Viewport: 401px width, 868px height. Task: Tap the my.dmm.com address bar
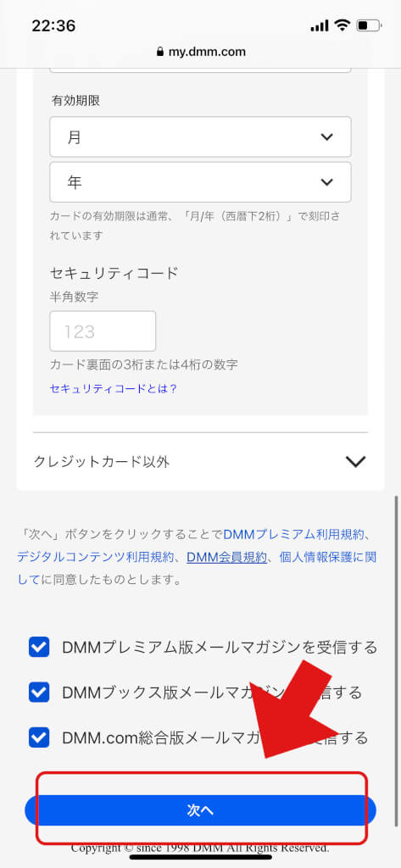coord(200,52)
